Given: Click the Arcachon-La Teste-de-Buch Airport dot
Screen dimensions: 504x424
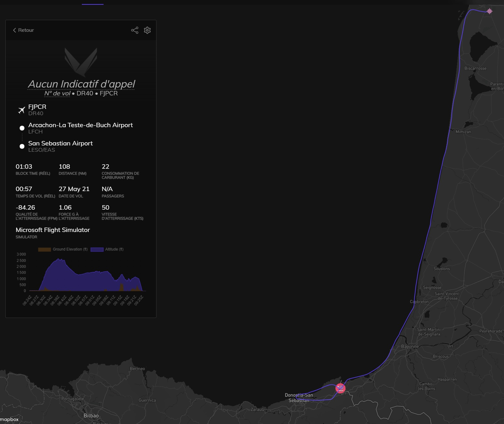Looking at the screenshot, I should coord(22,128).
